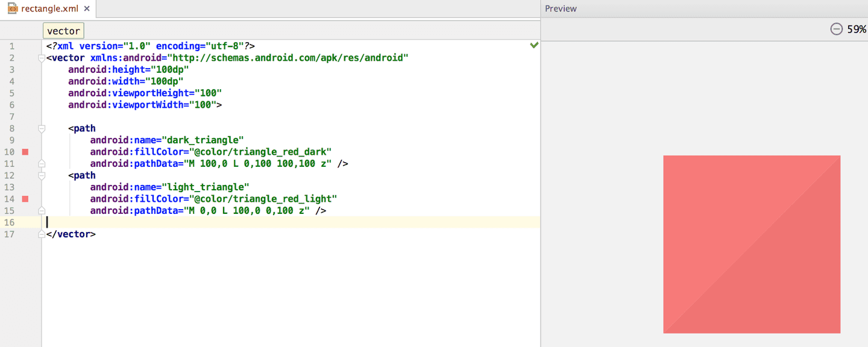Click fold end marker on line 15
Viewport: 868px width, 347px height.
(42, 211)
